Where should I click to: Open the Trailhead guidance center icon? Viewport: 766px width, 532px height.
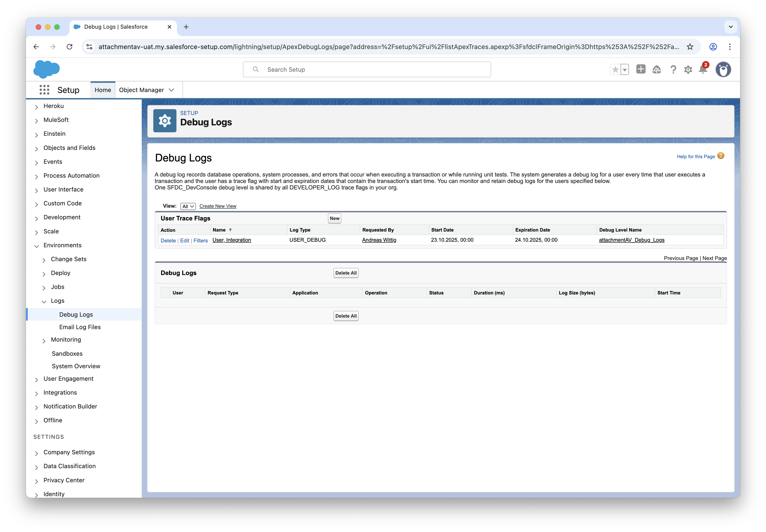coord(656,70)
